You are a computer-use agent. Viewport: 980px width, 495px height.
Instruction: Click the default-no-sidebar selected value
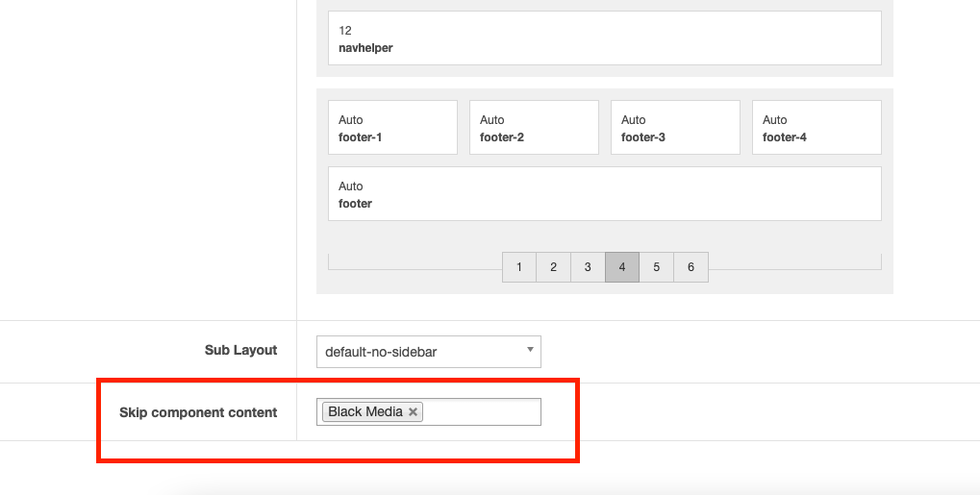click(x=381, y=352)
